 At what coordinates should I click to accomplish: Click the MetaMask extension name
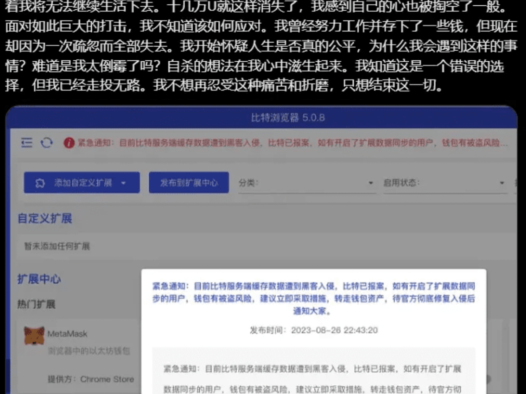coord(67,334)
